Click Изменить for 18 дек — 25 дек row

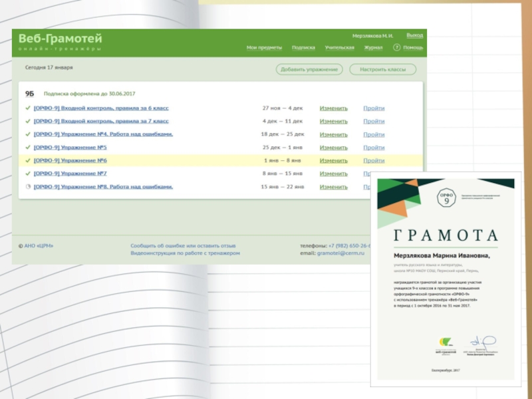[334, 134]
